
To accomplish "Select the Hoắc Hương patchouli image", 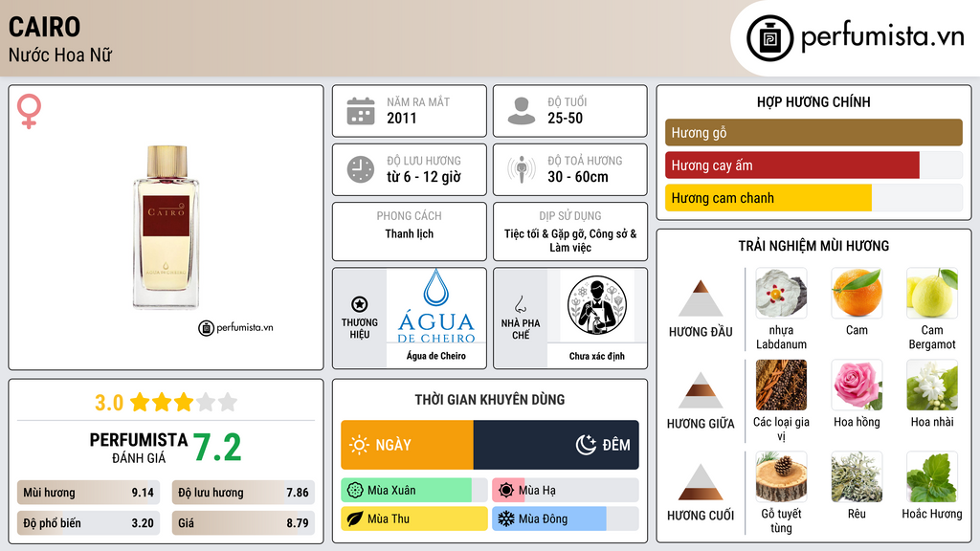I will click(932, 476).
